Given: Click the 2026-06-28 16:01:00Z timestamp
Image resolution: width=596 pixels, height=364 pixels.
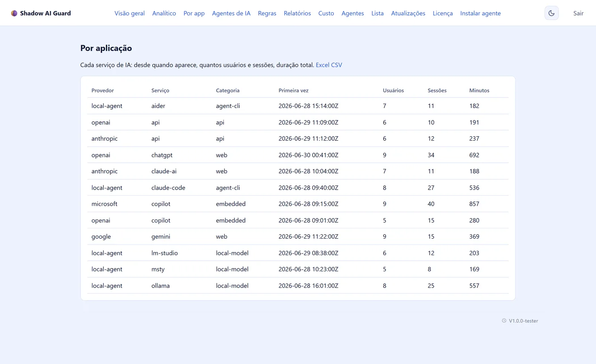Looking at the screenshot, I should point(308,286).
